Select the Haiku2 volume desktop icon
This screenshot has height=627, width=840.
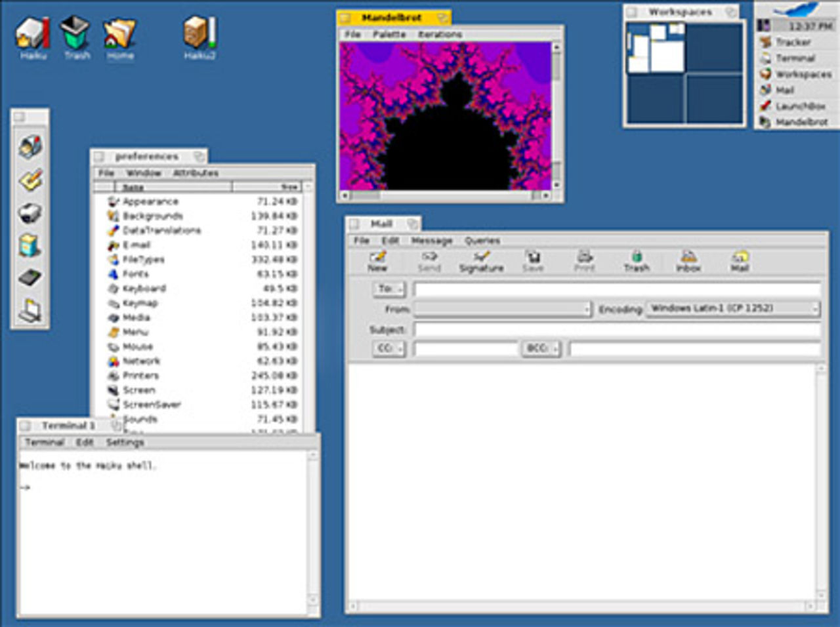coord(199,37)
